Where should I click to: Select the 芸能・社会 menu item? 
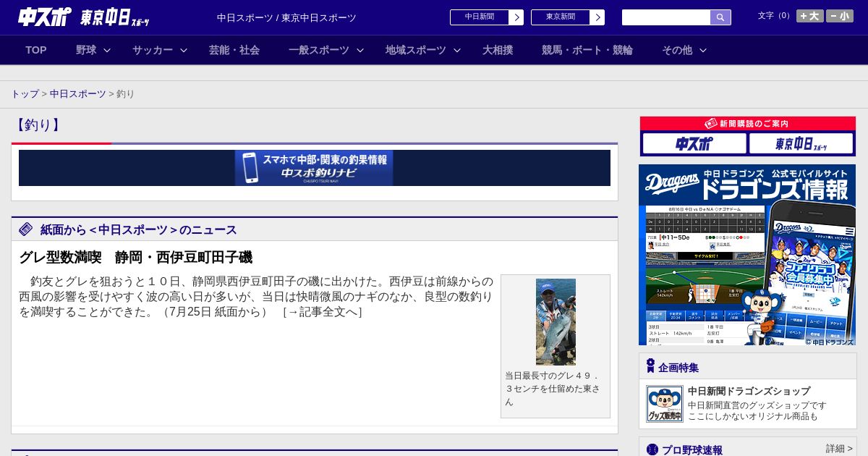[234, 50]
